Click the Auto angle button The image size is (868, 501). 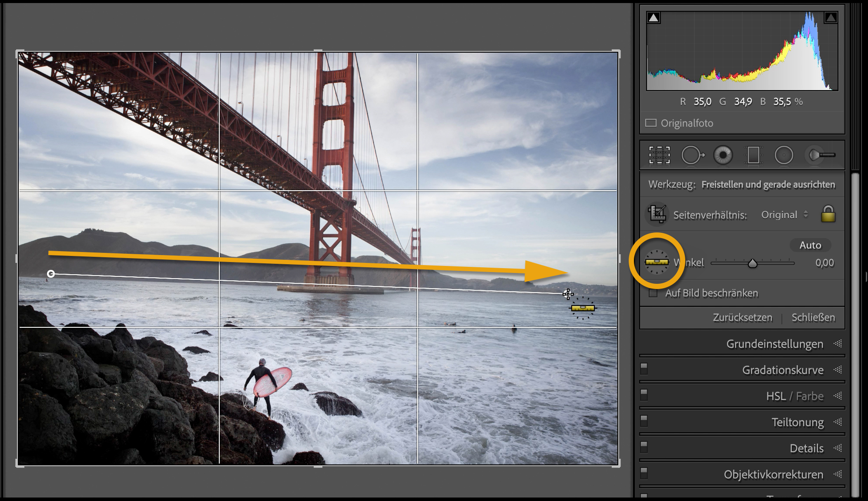coord(810,245)
